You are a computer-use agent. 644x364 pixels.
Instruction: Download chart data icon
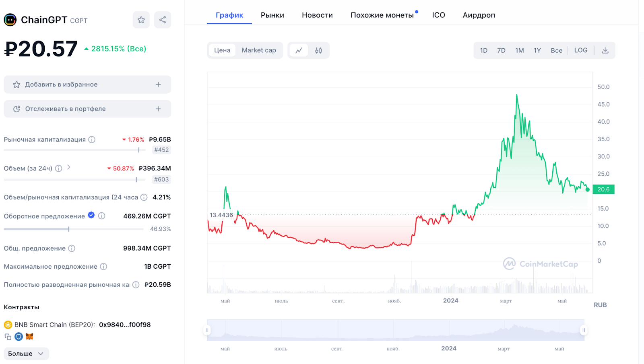pyautogui.click(x=605, y=50)
